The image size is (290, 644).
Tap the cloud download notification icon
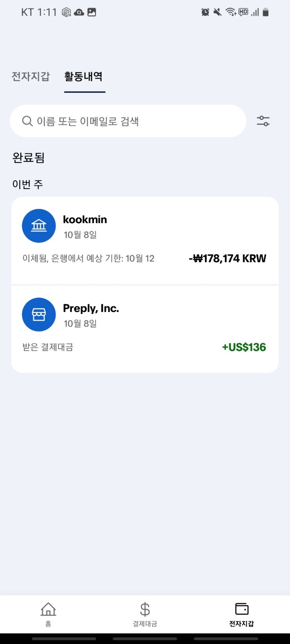(x=79, y=12)
